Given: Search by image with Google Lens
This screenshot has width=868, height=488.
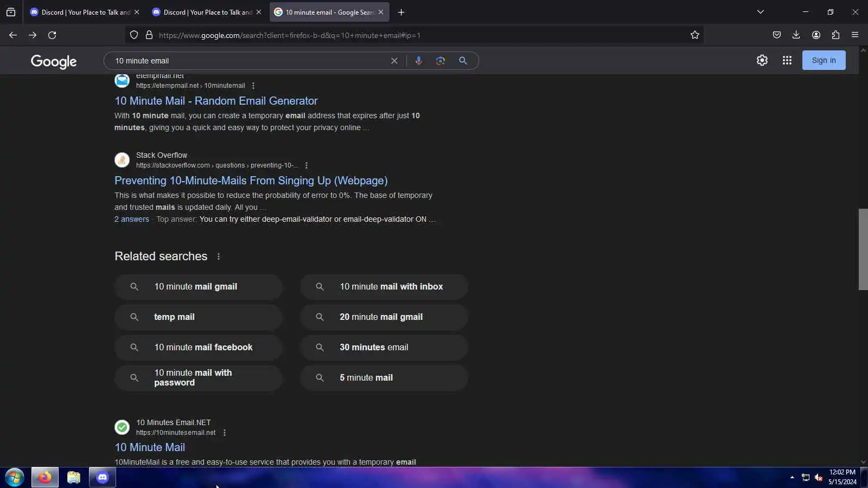Looking at the screenshot, I should coord(441,61).
